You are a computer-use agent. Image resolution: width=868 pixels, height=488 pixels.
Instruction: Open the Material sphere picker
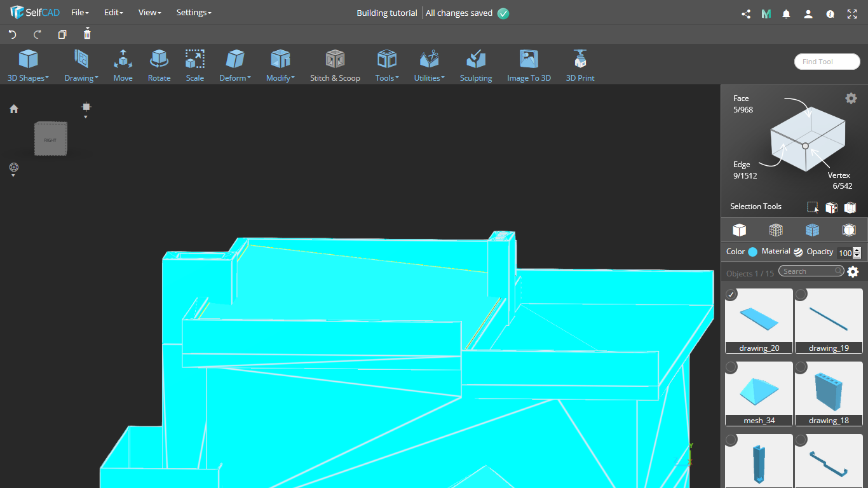click(x=798, y=252)
